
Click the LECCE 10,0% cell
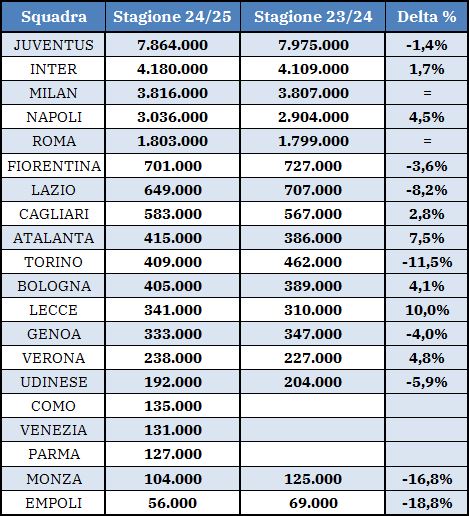coord(426,310)
